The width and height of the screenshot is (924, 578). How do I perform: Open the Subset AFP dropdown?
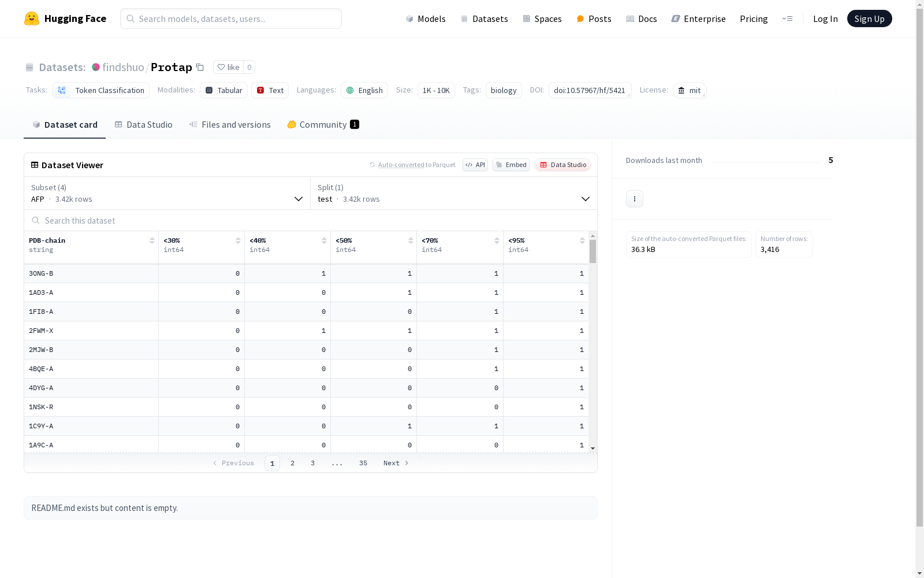pos(167,193)
